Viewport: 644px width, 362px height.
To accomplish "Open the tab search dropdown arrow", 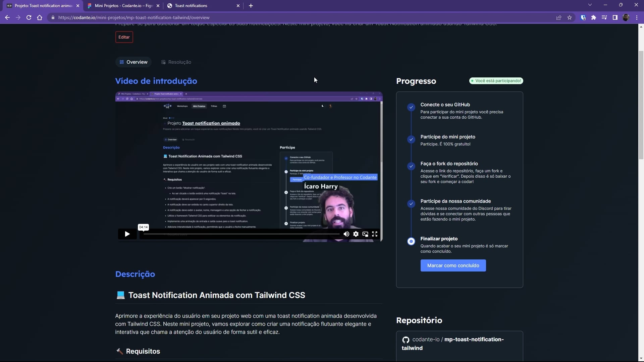I will (x=590, y=5).
